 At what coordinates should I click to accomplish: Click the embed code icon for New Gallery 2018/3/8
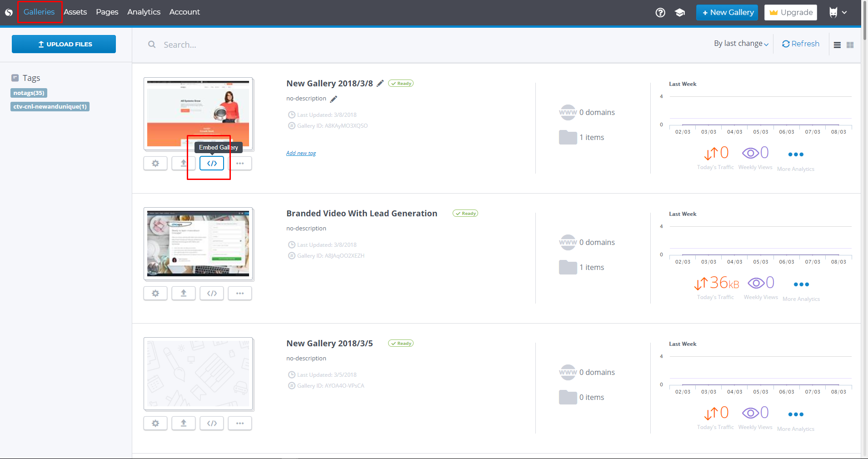point(212,163)
